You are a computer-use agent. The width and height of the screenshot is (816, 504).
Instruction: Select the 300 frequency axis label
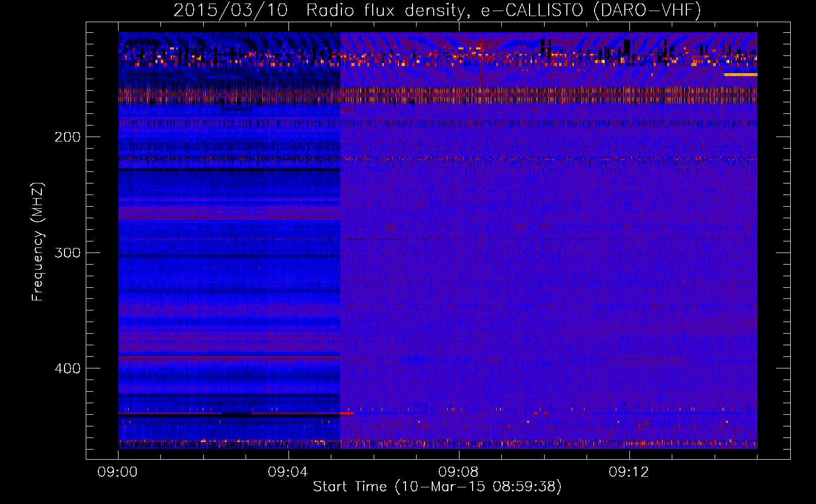68,253
